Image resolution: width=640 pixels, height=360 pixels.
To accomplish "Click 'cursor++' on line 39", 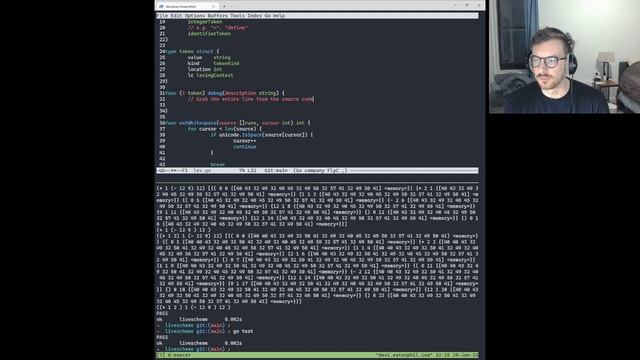I will coord(244,140).
